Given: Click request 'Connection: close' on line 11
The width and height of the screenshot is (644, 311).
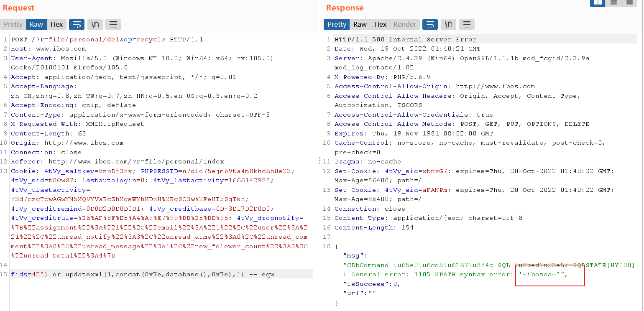Looking at the screenshot, I should [46, 152].
